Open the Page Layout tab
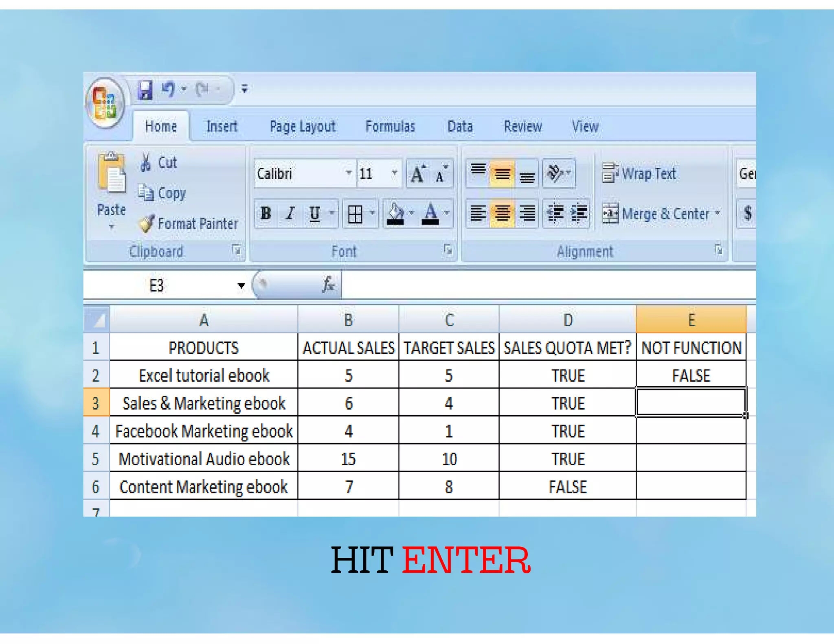 coord(302,127)
